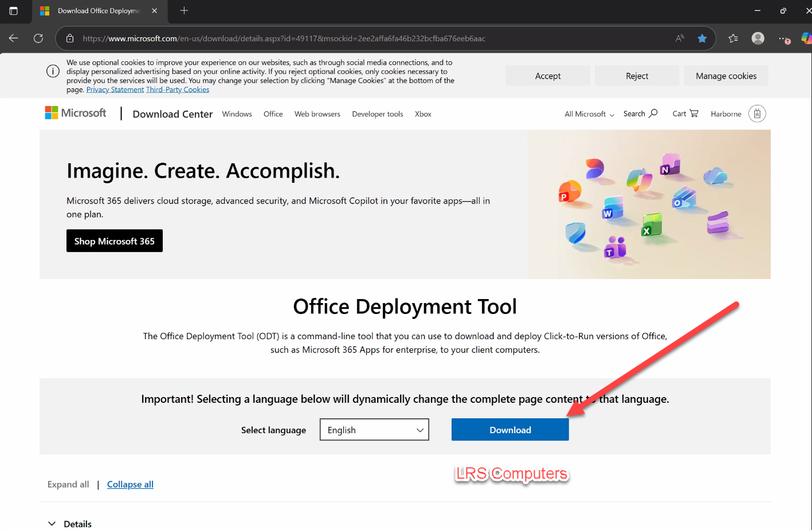The height and width of the screenshot is (530, 812).
Task: Click the Microsoft 365 apps hero image
Action: tap(649, 205)
